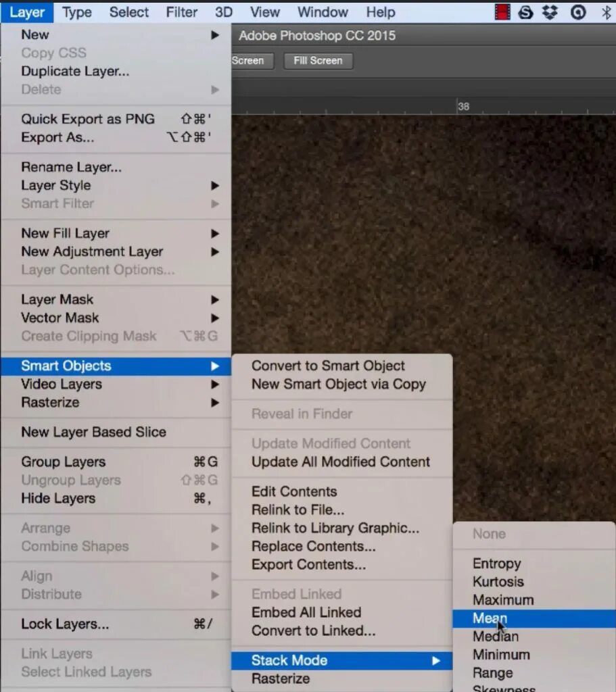
Task: Select Entropy stack mode
Action: (x=534, y=564)
